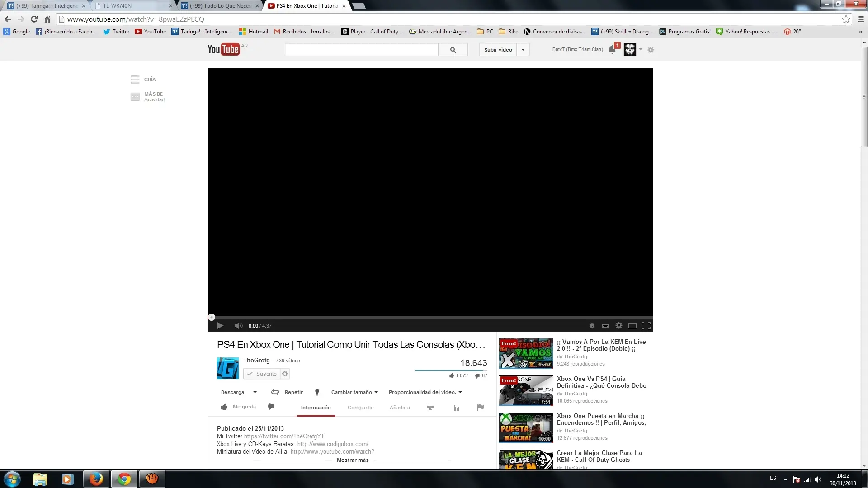Click the magnifying glass search button
Viewport: 868px width, 488px height.
pos(453,50)
